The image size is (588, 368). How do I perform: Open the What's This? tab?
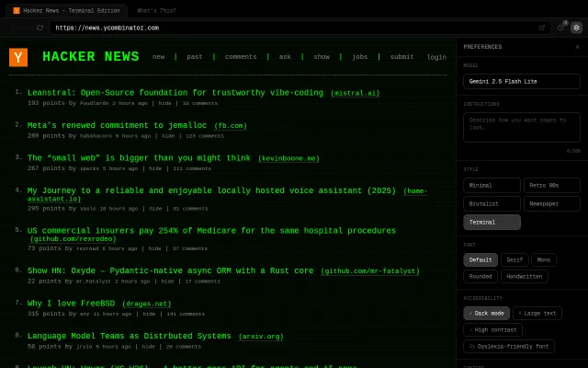point(156,10)
